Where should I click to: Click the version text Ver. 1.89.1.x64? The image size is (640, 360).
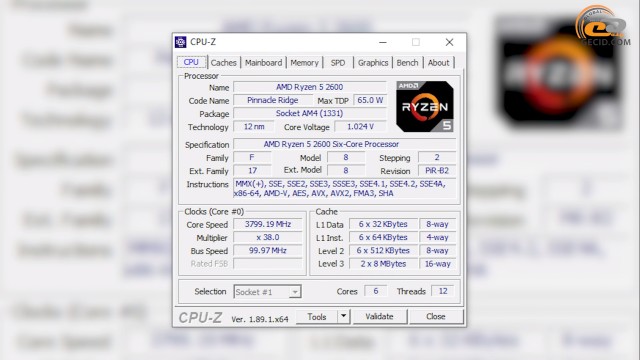click(x=260, y=319)
